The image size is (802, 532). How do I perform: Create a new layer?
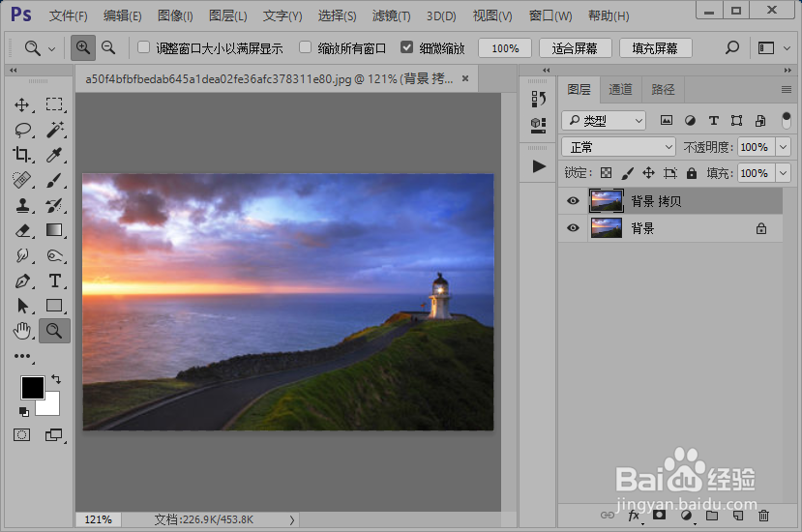click(737, 516)
